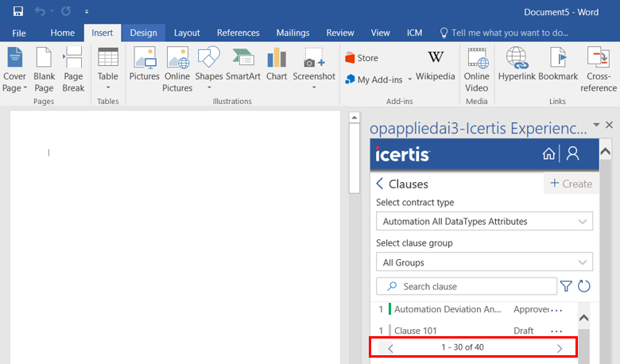620x364 pixels.
Task: Go to next page of clauses
Action: [560, 347]
